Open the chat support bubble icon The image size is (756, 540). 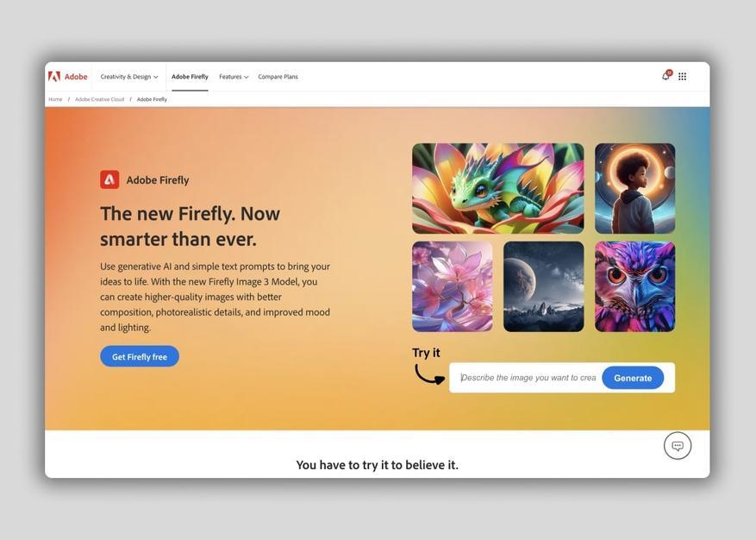[678, 445]
